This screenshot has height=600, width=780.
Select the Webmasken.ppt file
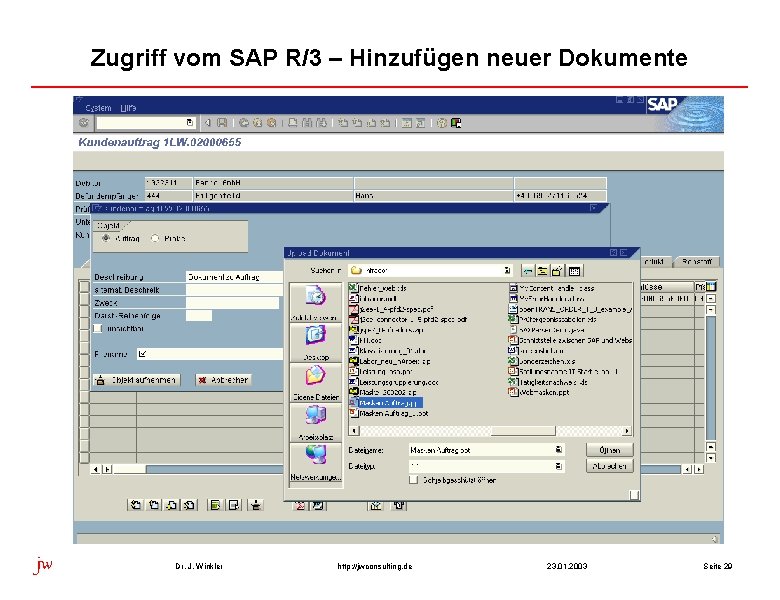pos(539,392)
